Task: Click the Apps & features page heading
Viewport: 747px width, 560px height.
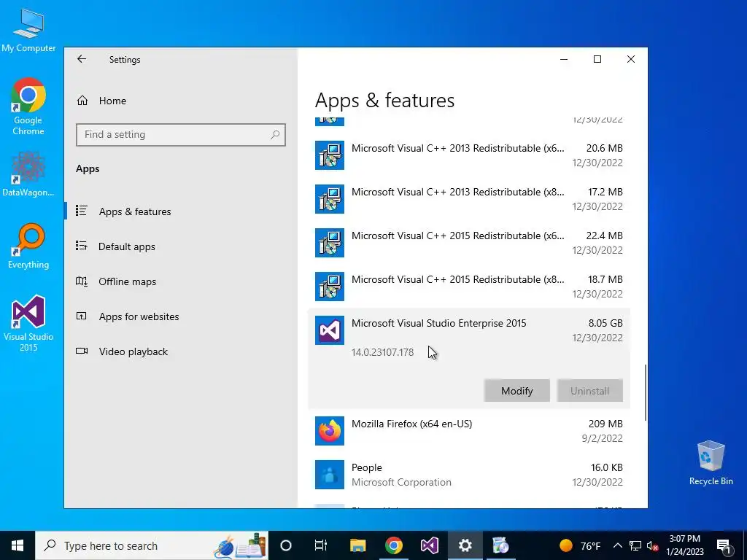Action: coord(385,101)
